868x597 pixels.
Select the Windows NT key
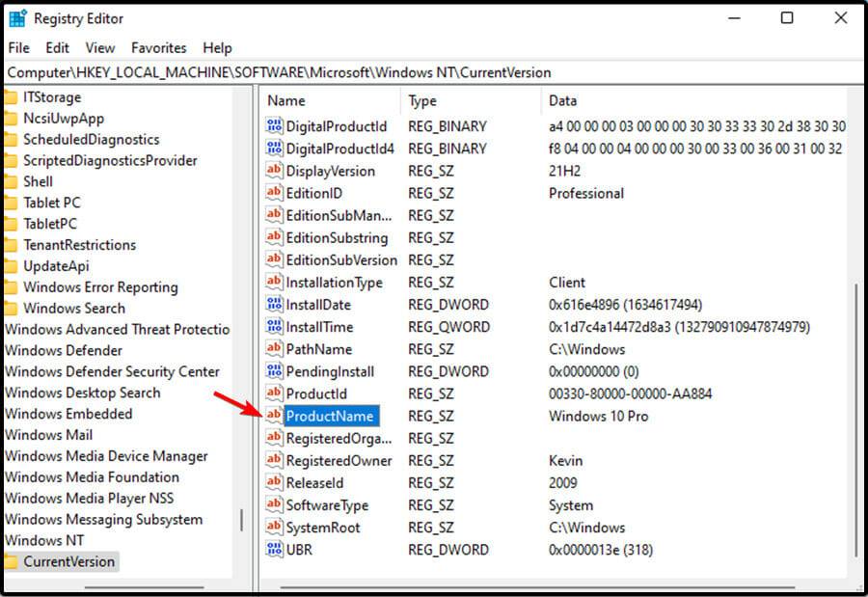coord(44,540)
